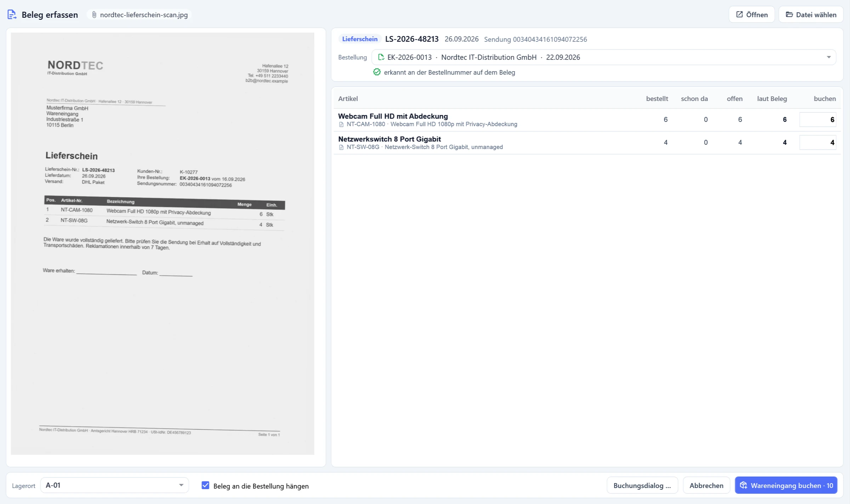
Task: Click Sendung 00340434161094072256 in the header
Action: [535, 39]
